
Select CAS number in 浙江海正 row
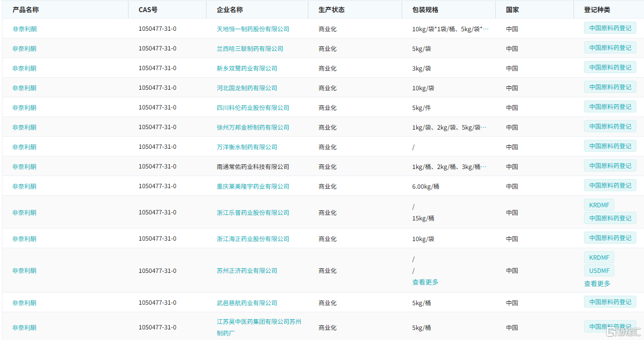(x=157, y=239)
